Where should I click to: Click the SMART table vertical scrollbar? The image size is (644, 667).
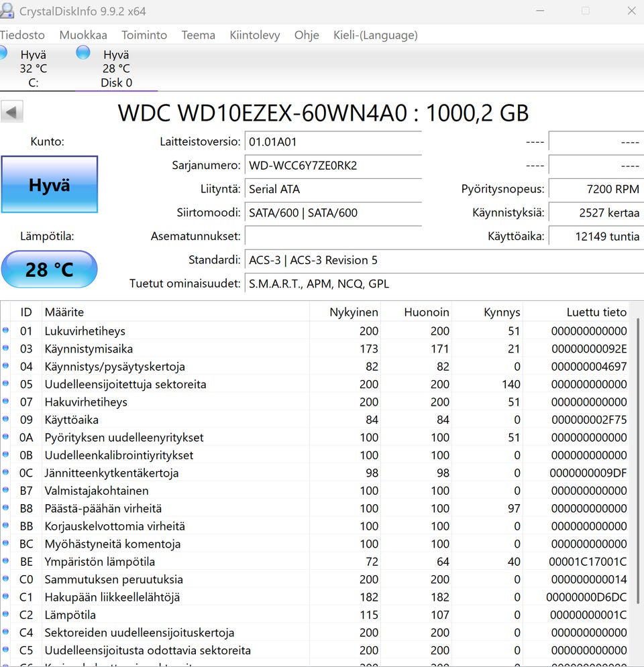[x=637, y=461]
